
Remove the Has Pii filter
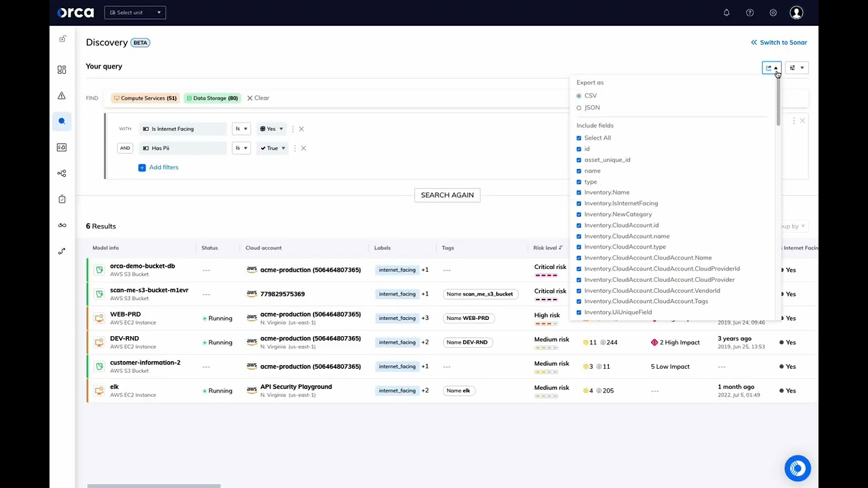[303, 148]
